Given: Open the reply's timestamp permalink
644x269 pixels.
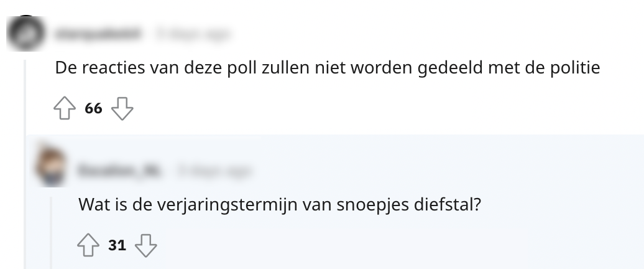Looking at the screenshot, I should [215, 169].
